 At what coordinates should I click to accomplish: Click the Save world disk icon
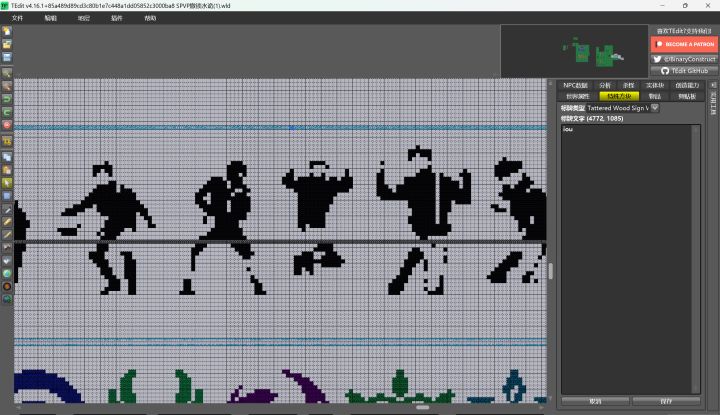7,57
